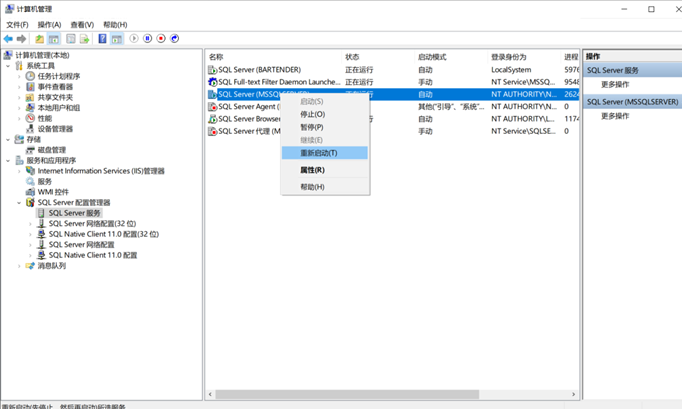Choose 暂停(P) from the context menu
The image size is (682, 409).
click(325, 127)
